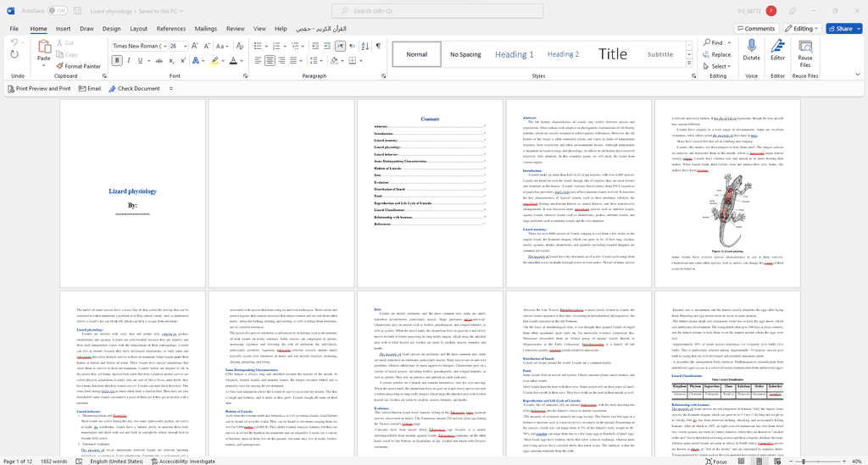Viewport: 868px width, 465px height.
Task: Open Print Preview and Print
Action: tap(39, 88)
